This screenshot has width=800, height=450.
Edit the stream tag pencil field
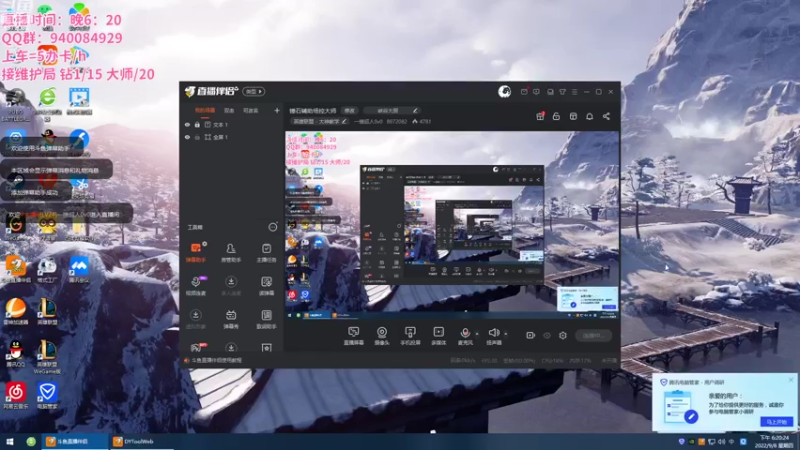click(x=391, y=111)
